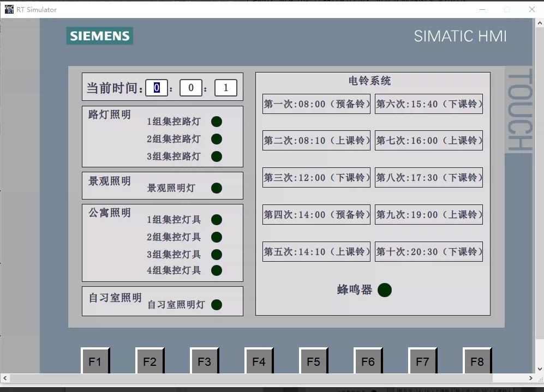
Task: Click indicator lamp for 1组集控路灯
Action: pos(217,122)
